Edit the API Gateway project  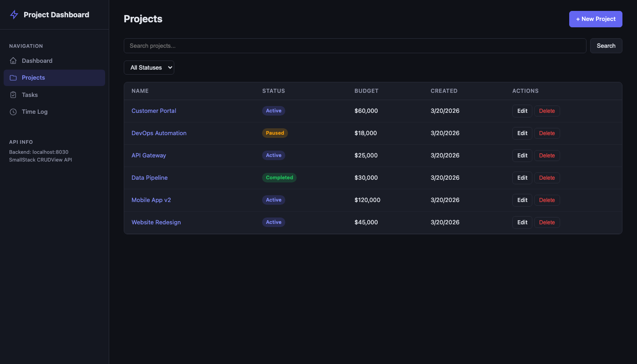(522, 155)
